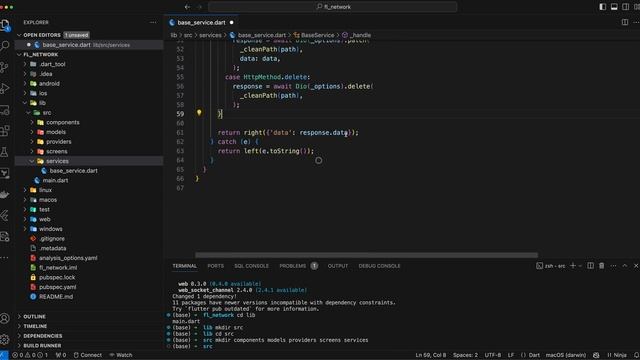Screen dimensions: 640x360
Task: Click the fl_network command center search box
Action: click(333, 7)
